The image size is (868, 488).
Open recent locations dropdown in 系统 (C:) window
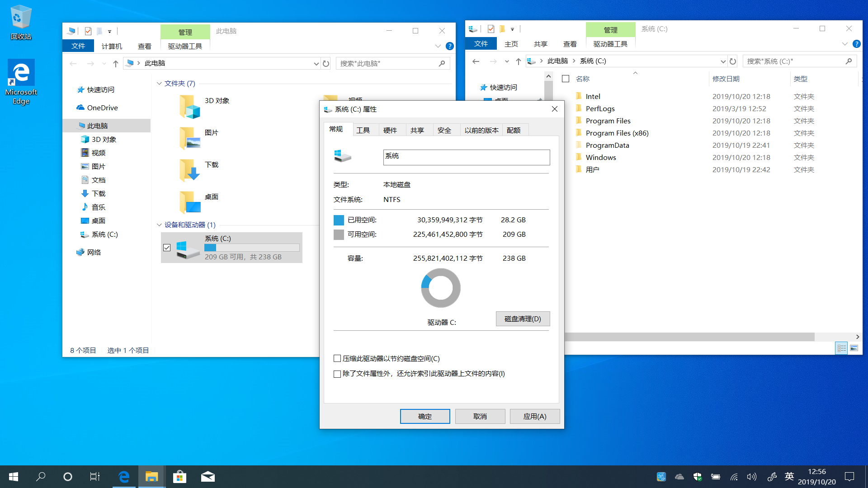[507, 61]
